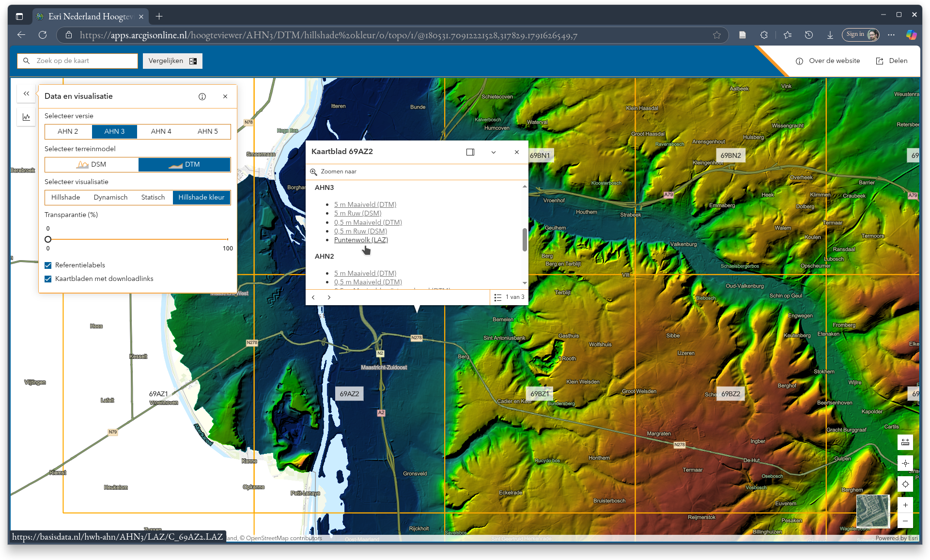Go to next feature in popup
The height and width of the screenshot is (560, 930).
pyautogui.click(x=329, y=297)
